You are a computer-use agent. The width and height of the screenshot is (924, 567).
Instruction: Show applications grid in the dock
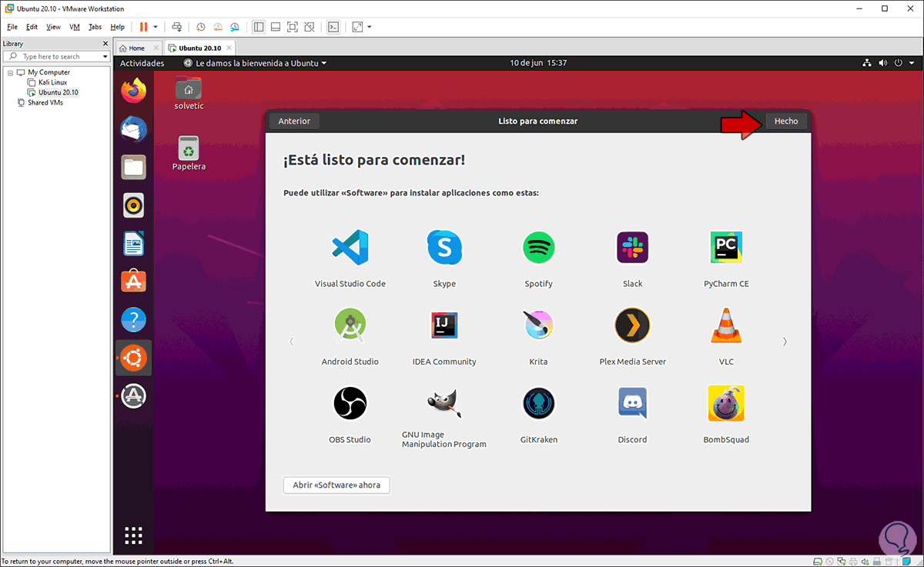134,535
